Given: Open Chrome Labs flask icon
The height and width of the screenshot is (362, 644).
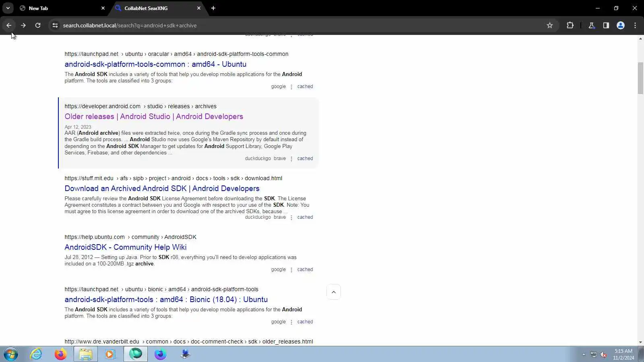Looking at the screenshot, I should pos(592,25).
